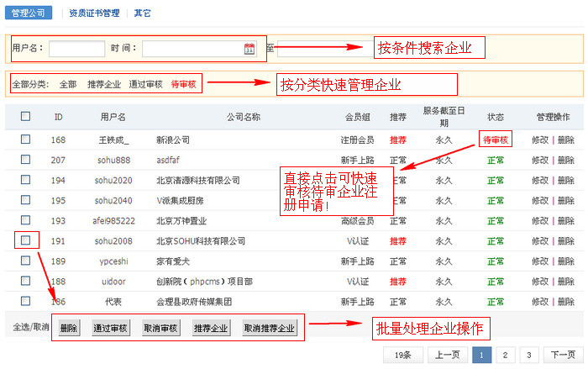Screen dimensions: 588x369
Task: Click 取消推荐企业 button
Action: pyautogui.click(x=270, y=328)
